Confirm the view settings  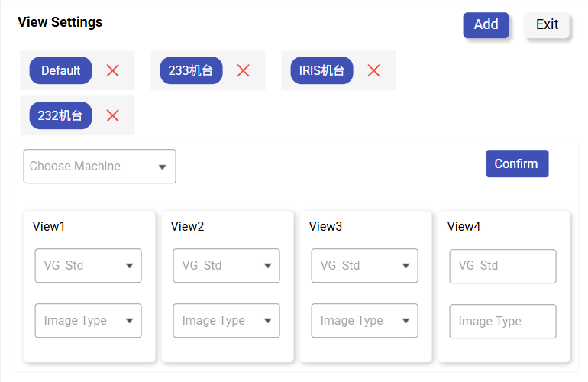click(517, 163)
